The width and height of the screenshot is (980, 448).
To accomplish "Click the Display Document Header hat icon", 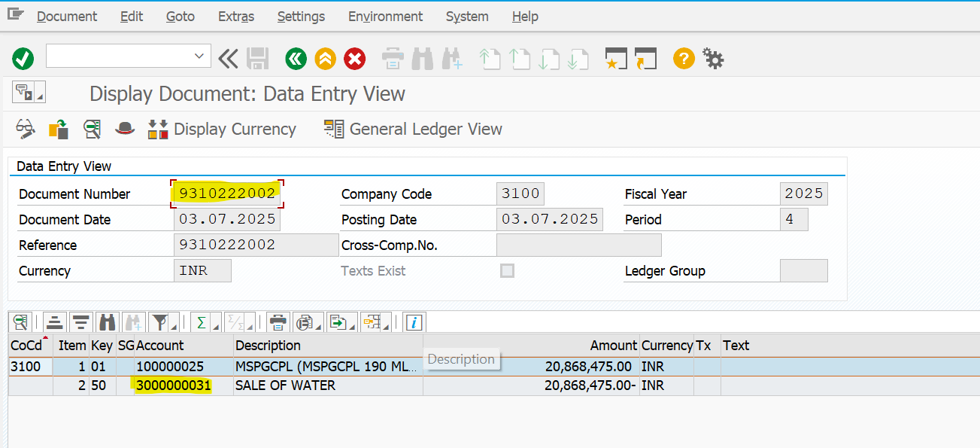I will [124, 129].
